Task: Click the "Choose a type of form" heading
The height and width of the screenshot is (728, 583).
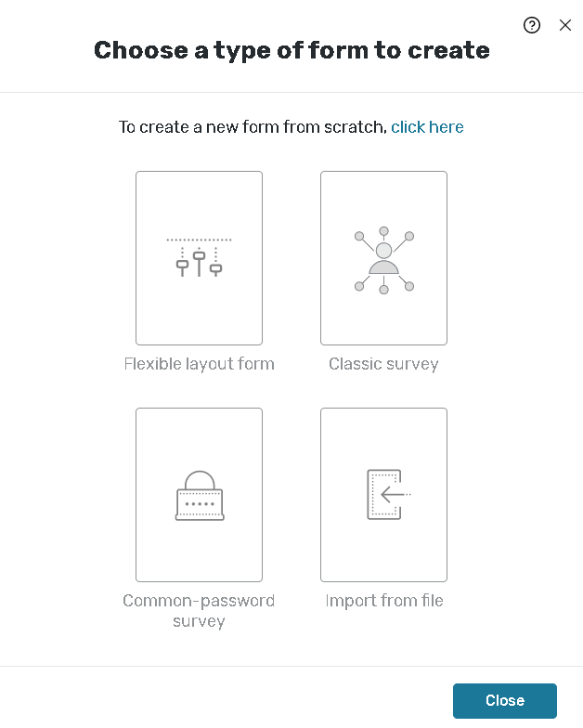Action: pos(291,50)
